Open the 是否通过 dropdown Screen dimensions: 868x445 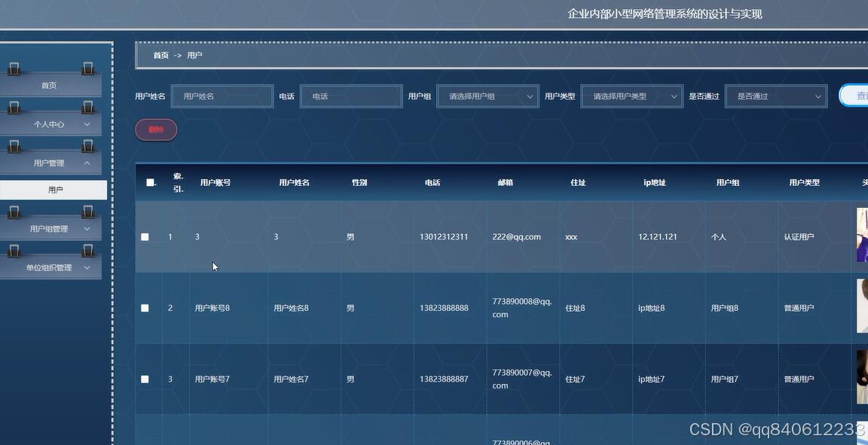click(775, 96)
